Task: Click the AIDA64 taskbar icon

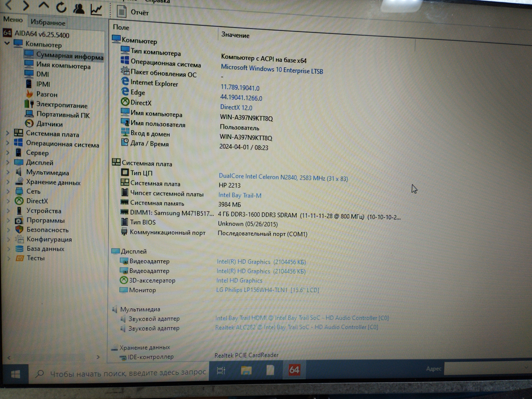Action: point(294,370)
